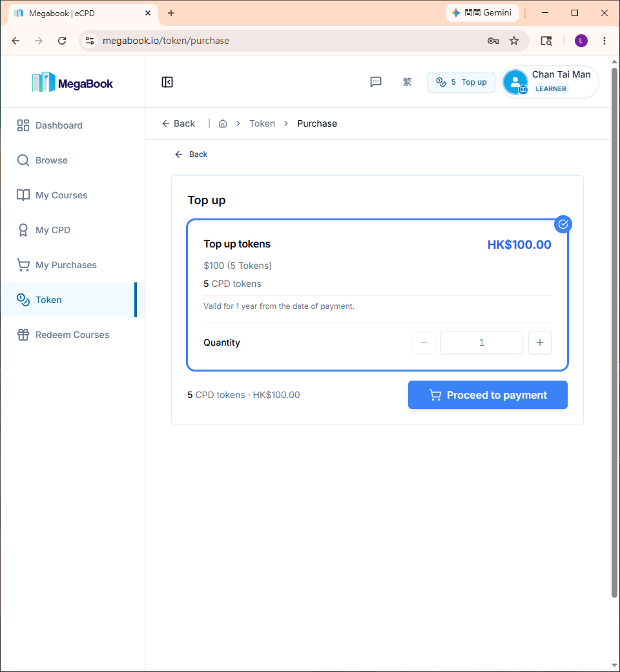Decrease quantity with minus button
The height and width of the screenshot is (672, 620).
tap(424, 342)
